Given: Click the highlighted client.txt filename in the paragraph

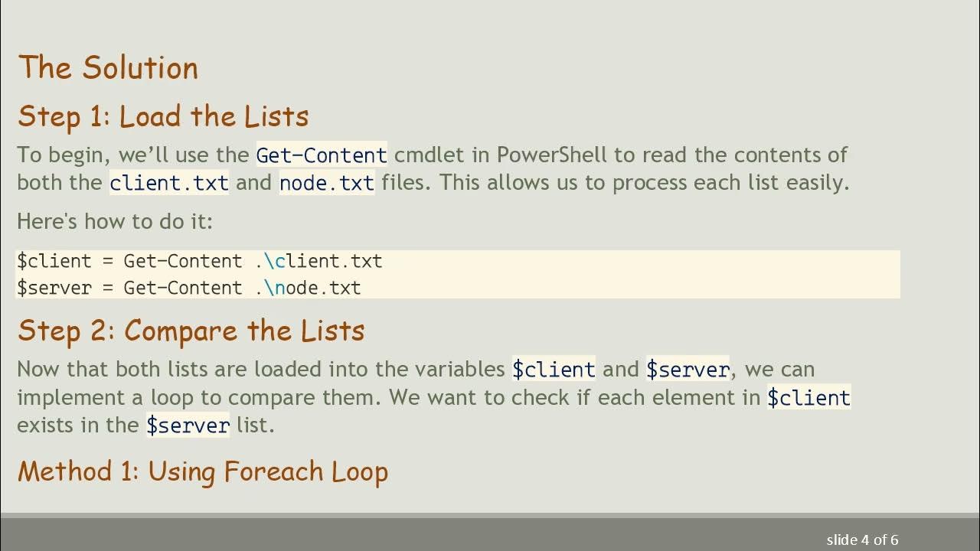Looking at the screenshot, I should tap(169, 184).
